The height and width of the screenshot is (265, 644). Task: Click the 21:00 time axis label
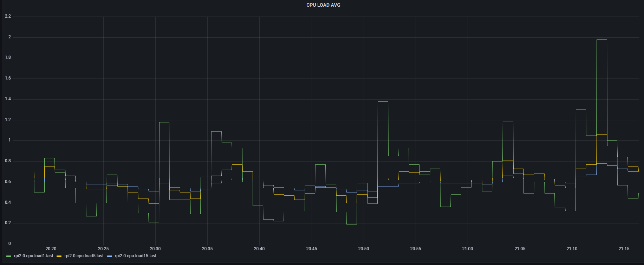pos(468,249)
